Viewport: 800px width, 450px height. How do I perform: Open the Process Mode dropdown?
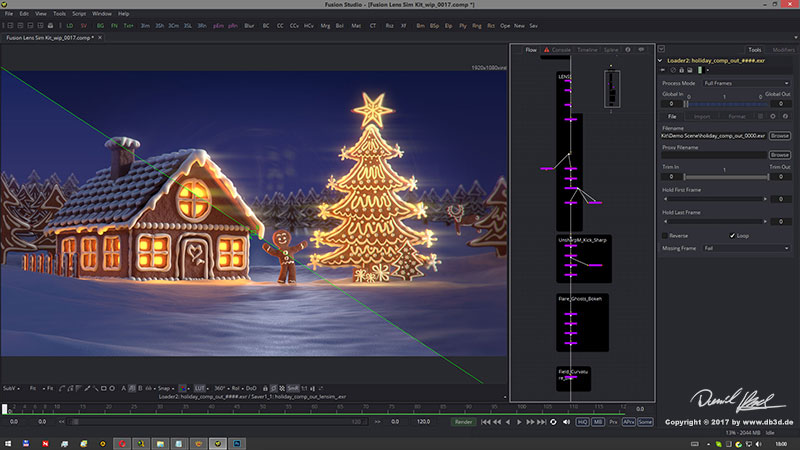(x=746, y=83)
